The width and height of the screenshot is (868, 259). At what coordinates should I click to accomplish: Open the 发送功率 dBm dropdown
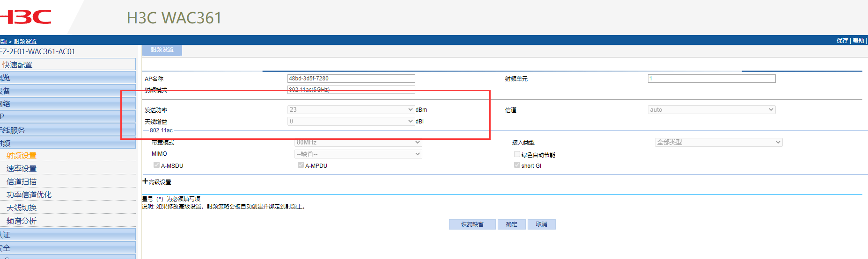coord(351,109)
